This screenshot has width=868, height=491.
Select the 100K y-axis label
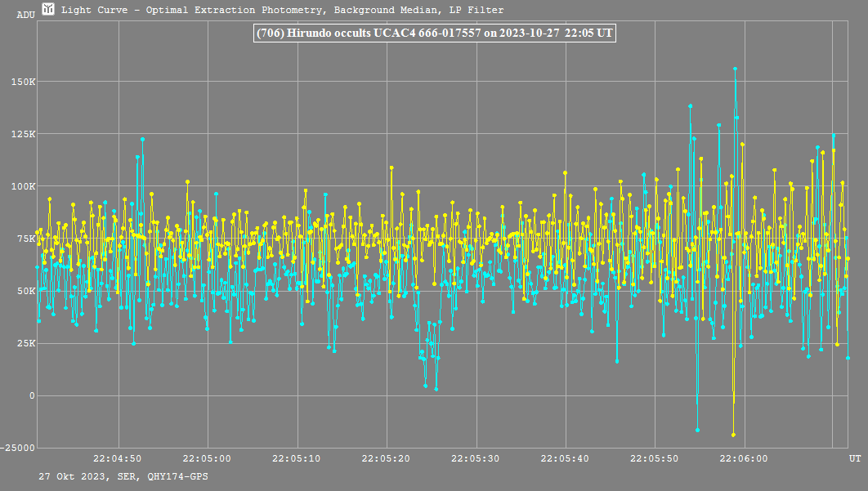tap(22, 186)
